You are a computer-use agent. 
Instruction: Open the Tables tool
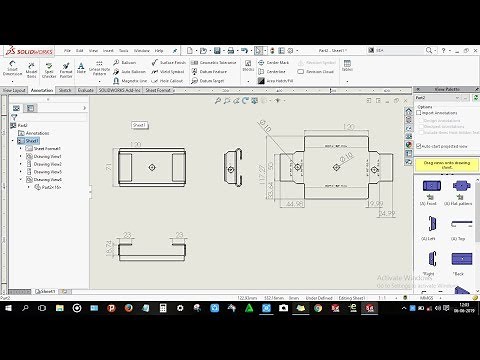(x=347, y=65)
